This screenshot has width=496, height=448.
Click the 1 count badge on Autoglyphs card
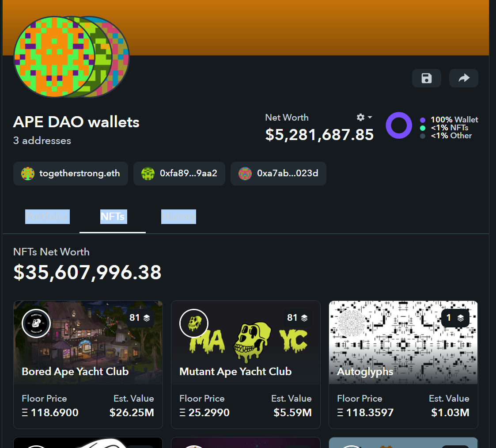point(455,318)
